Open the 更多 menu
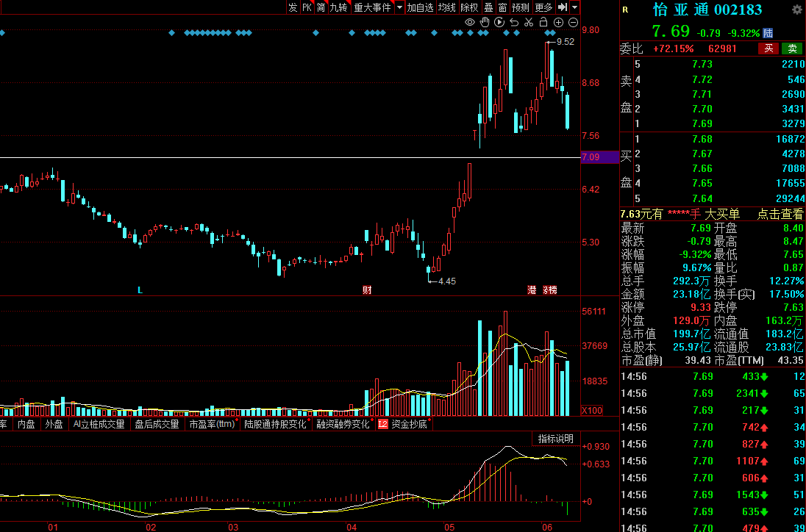806x532 pixels. tap(543, 7)
